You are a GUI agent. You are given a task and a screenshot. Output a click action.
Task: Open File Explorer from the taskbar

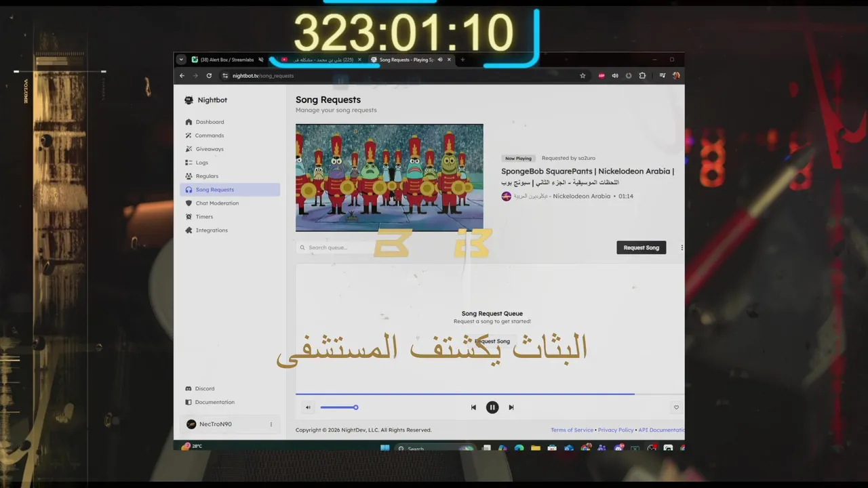coord(536,448)
